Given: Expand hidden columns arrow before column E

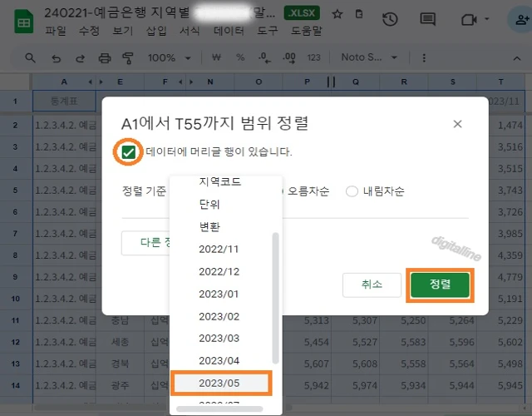Looking at the screenshot, I should click(x=101, y=82).
